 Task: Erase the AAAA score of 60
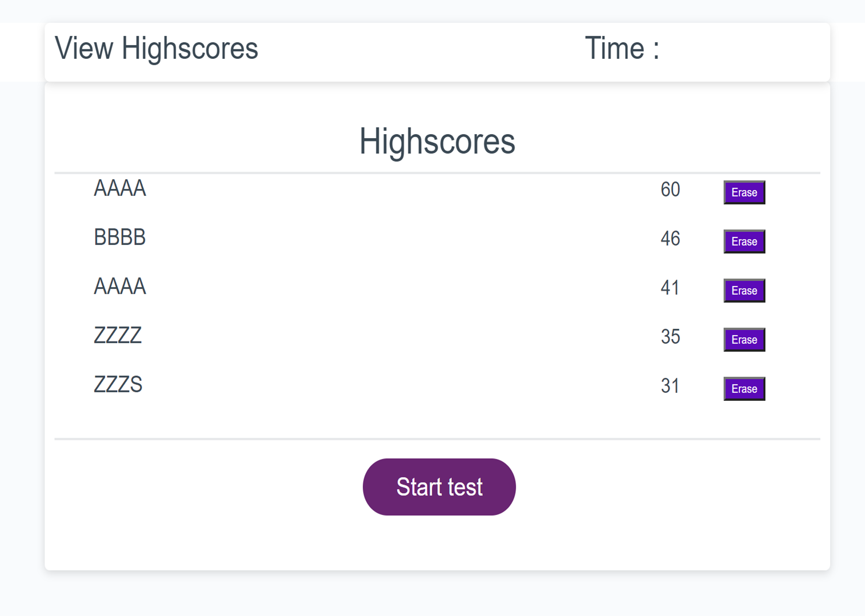pyautogui.click(x=744, y=192)
